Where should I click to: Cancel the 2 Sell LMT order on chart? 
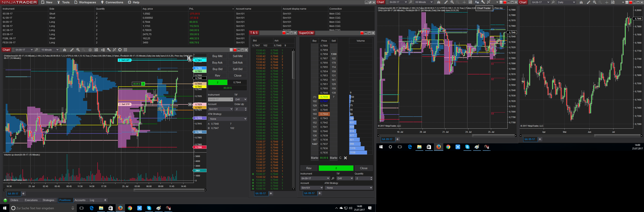190,60
